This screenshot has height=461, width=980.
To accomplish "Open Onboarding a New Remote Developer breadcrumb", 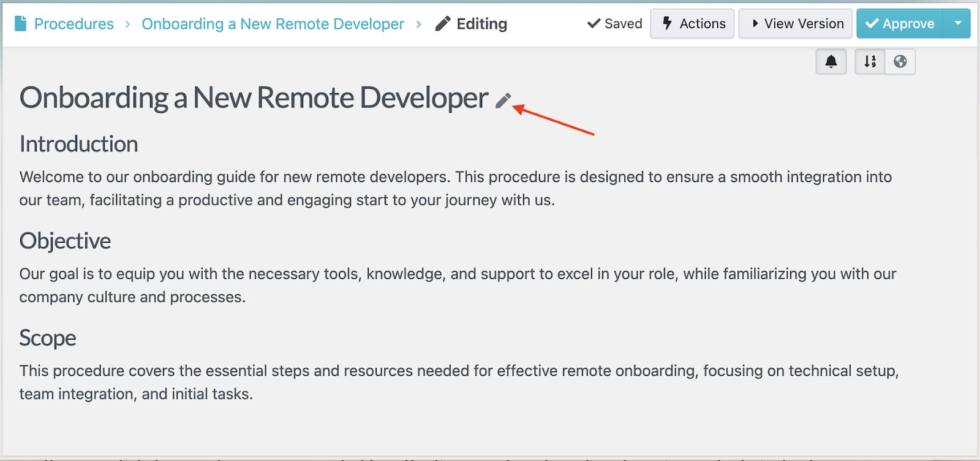I will (x=273, y=24).
